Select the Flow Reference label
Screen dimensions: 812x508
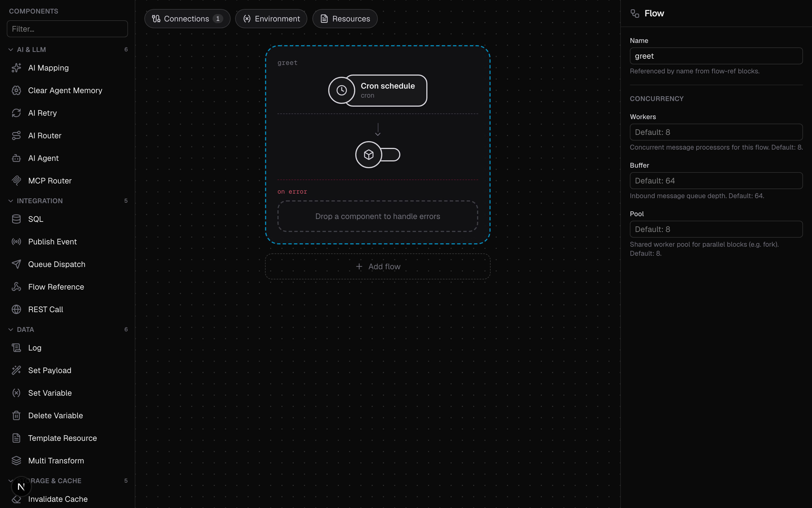tap(56, 286)
